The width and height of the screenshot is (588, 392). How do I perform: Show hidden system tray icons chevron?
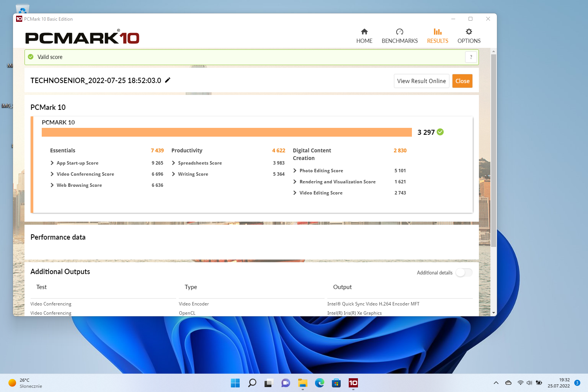(x=496, y=383)
